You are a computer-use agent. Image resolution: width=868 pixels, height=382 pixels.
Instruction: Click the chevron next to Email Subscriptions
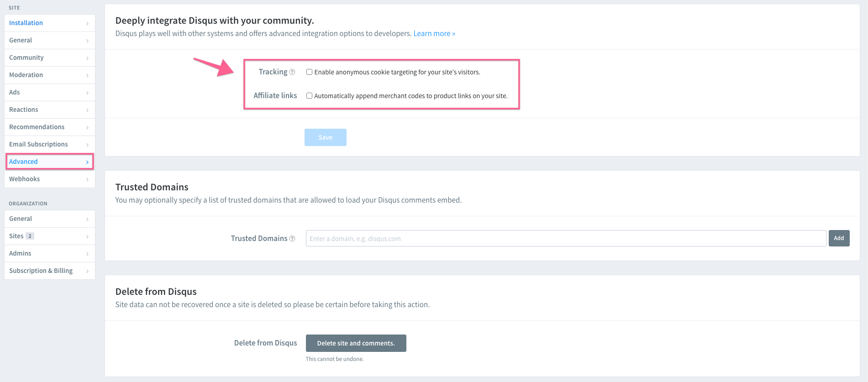(x=87, y=145)
